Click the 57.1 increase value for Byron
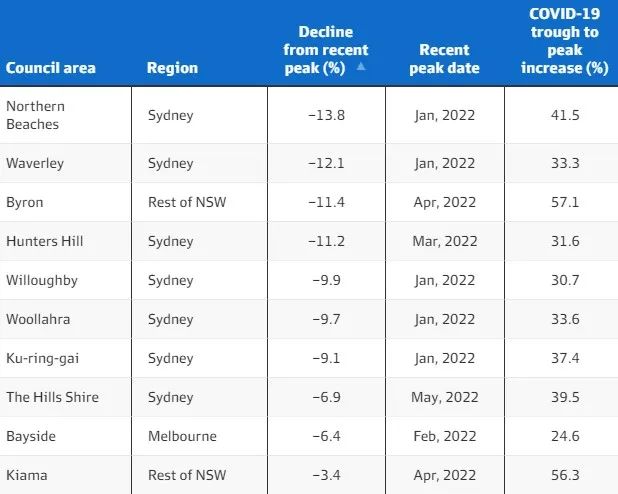The image size is (618, 494). 565,202
